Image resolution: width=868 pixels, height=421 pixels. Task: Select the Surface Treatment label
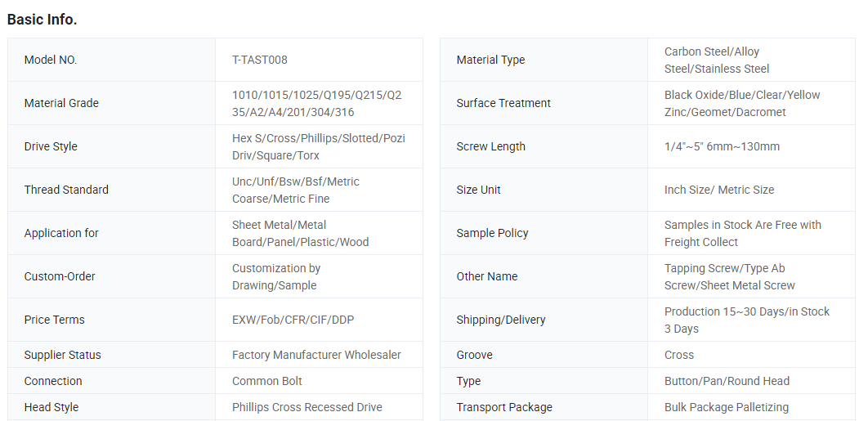[x=503, y=103]
